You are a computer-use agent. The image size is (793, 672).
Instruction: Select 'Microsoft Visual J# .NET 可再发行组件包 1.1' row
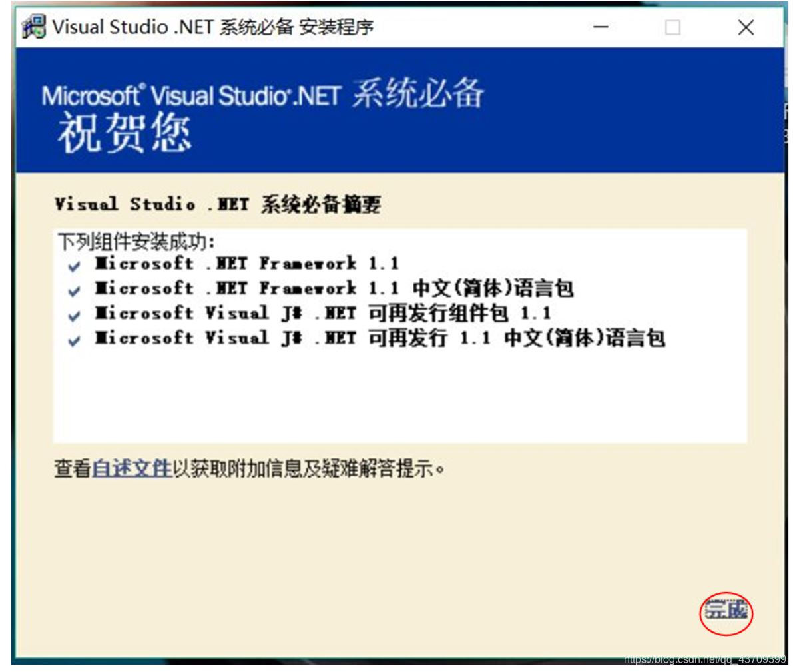(323, 313)
